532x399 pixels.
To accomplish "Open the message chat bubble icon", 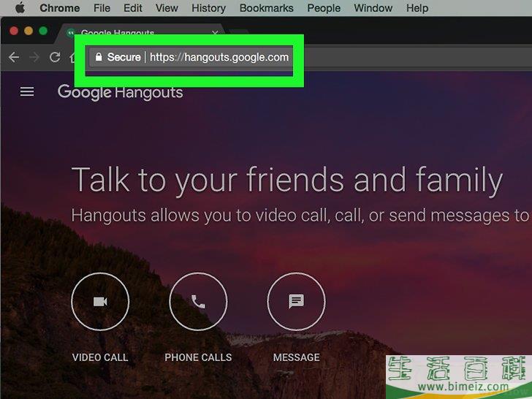I will tap(296, 301).
